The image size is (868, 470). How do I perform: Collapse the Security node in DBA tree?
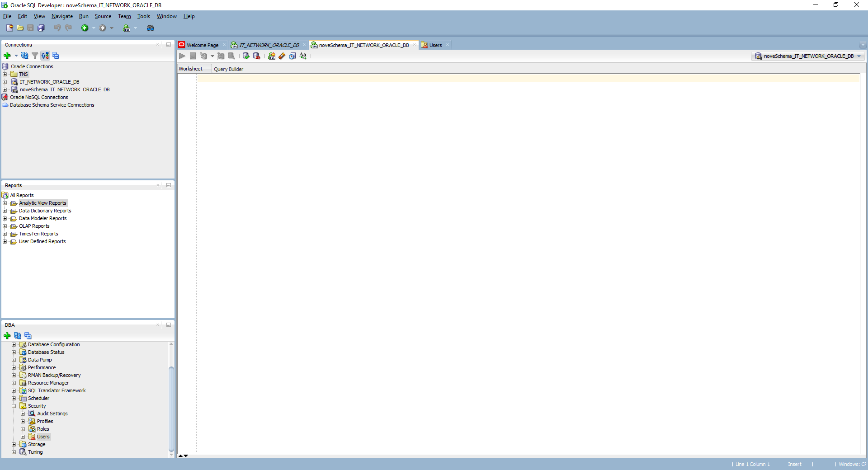tap(14, 406)
